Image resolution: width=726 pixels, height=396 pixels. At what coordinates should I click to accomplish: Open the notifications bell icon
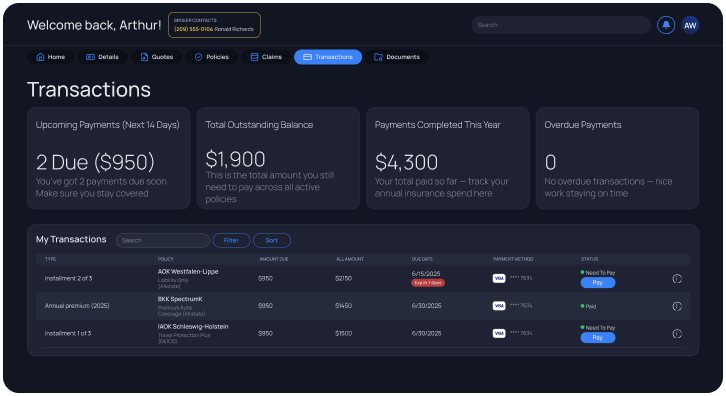tap(666, 25)
